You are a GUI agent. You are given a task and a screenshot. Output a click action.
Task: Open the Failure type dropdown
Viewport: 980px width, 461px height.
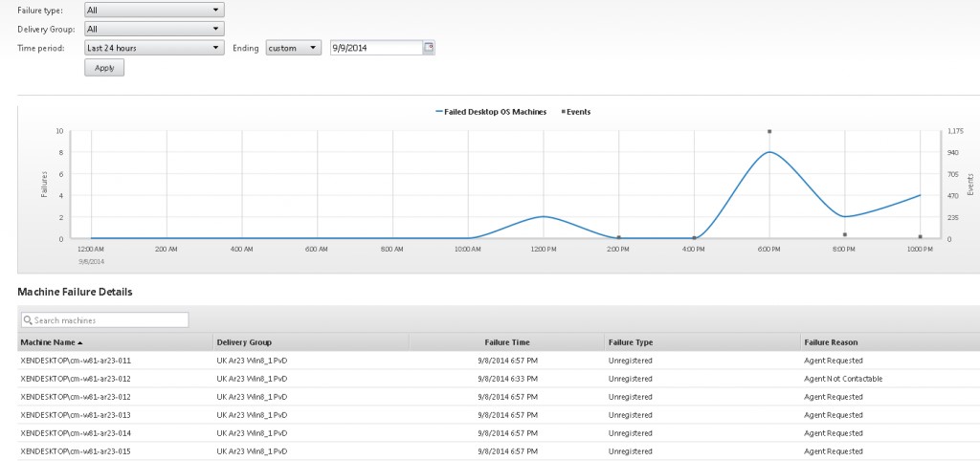[x=153, y=11]
